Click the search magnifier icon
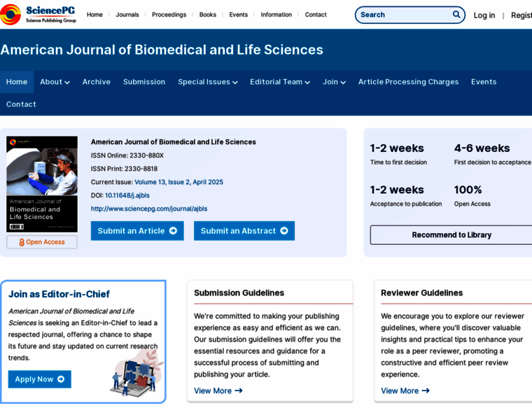The image size is (532, 420). click(456, 15)
